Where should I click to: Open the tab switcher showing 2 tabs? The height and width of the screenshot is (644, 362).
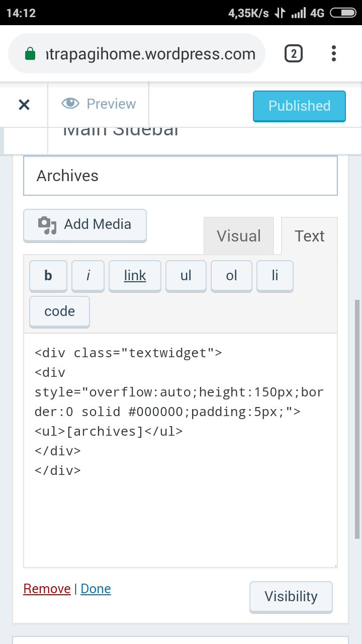click(x=294, y=53)
